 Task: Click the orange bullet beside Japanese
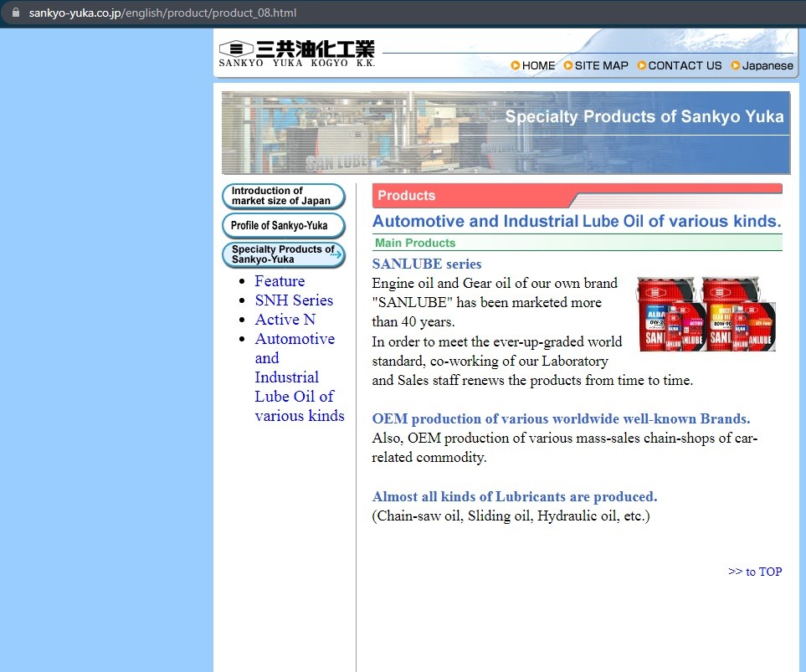pyautogui.click(x=736, y=65)
